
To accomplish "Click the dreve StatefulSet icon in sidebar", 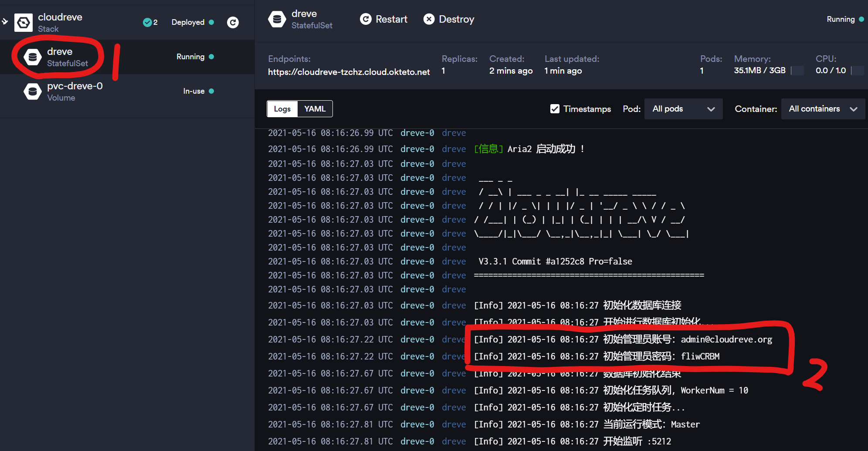I will (x=33, y=57).
